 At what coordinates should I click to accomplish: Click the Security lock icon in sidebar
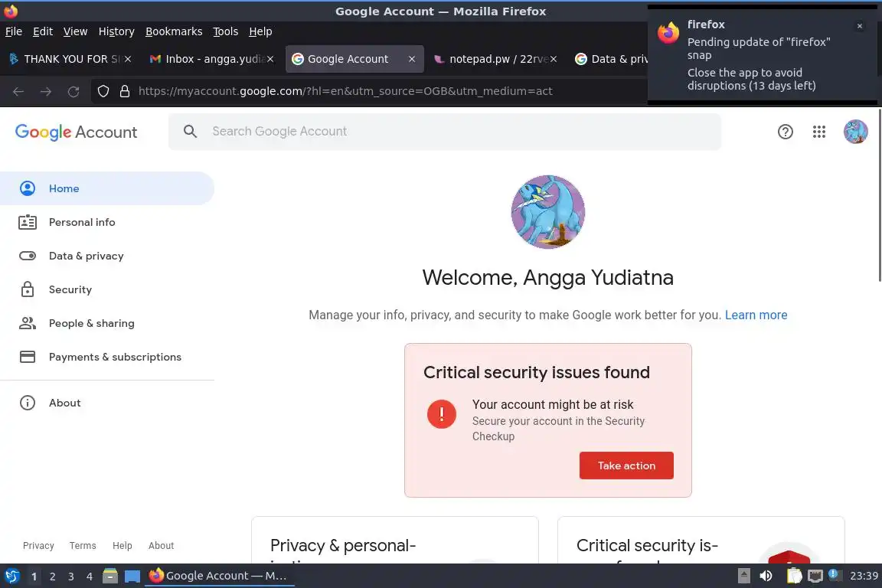[28, 289]
